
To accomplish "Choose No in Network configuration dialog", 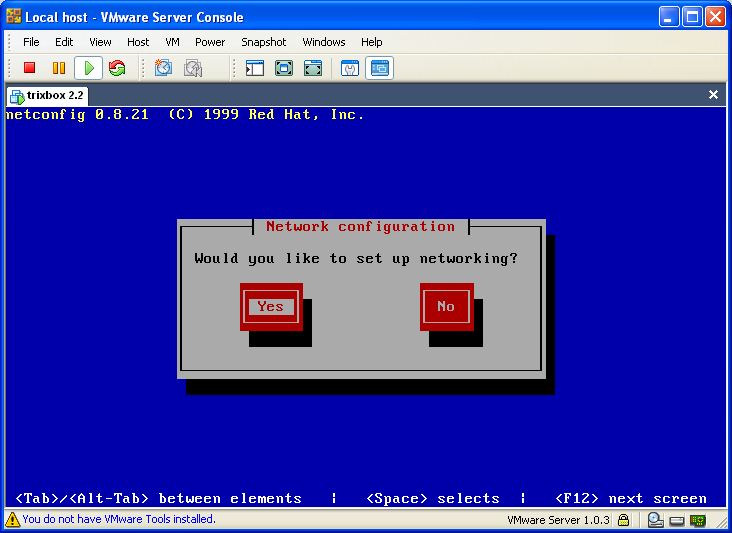I will [x=446, y=307].
